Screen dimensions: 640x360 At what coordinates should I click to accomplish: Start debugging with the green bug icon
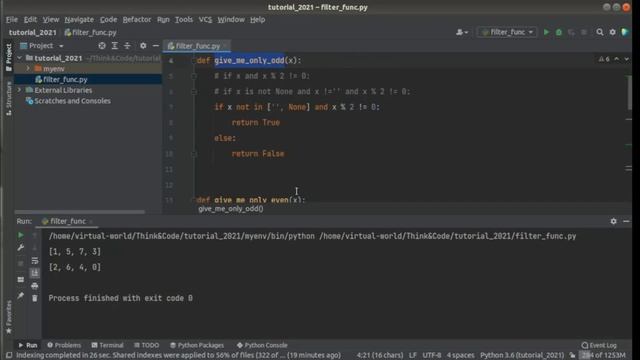[x=559, y=32]
